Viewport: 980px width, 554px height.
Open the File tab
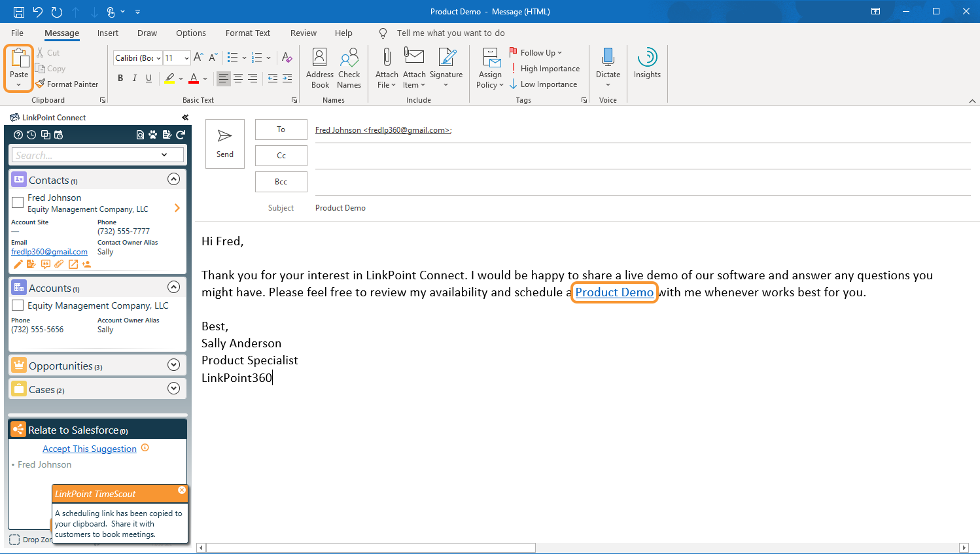coord(18,33)
